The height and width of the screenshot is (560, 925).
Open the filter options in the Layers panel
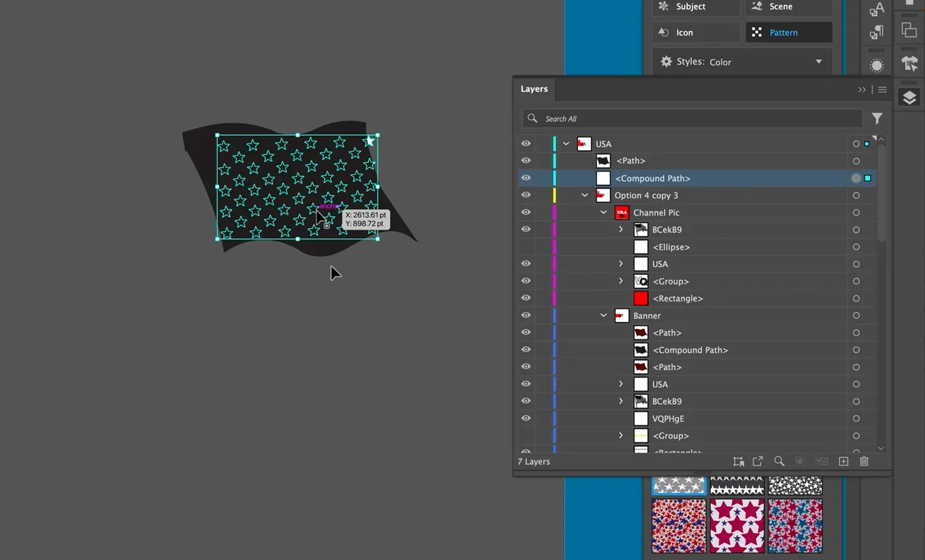(x=877, y=119)
